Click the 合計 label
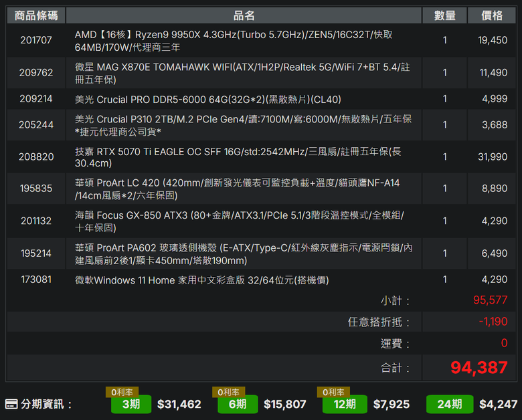The width and height of the screenshot is (522, 420). 395,368
